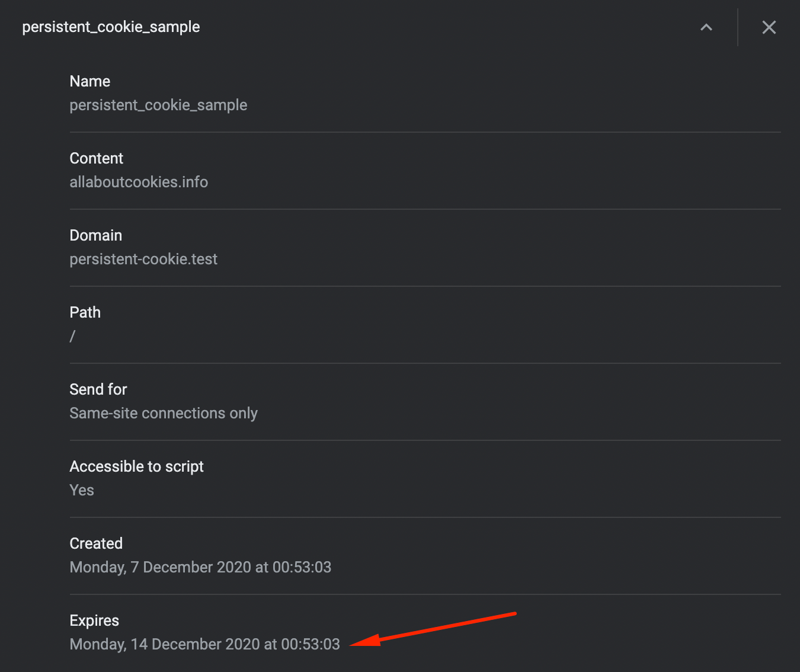Delete cookie with the X icon

769,27
